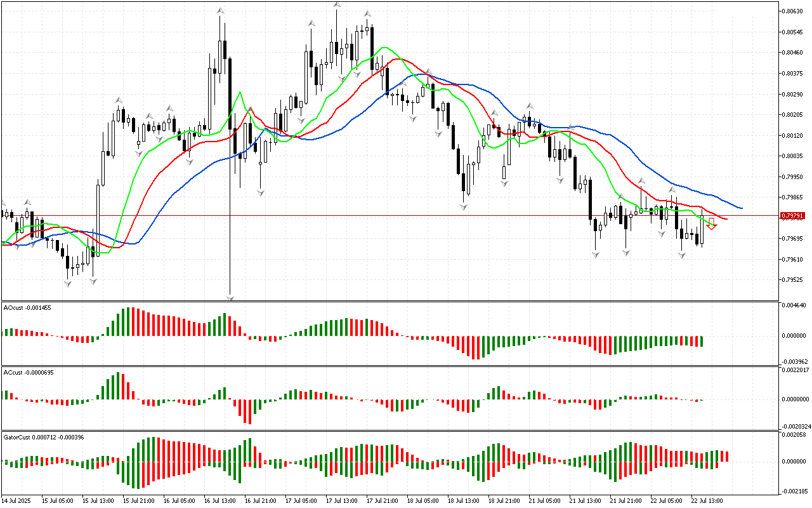Image resolution: width=812 pixels, height=508 pixels.
Task: Click the red current price label 0.79791
Action: [x=793, y=216]
